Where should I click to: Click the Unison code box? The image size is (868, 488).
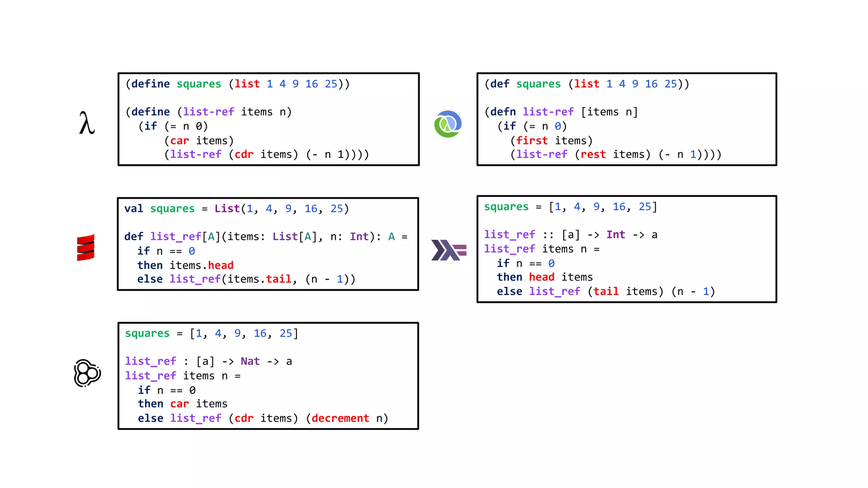point(268,376)
